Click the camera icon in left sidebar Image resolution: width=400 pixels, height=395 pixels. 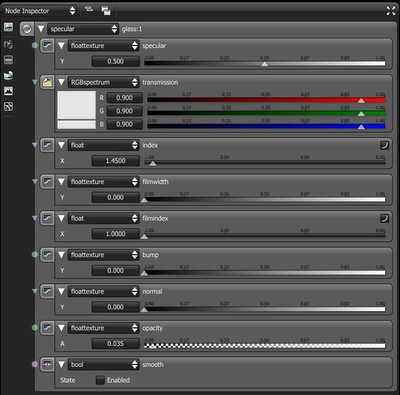[x=9, y=44]
